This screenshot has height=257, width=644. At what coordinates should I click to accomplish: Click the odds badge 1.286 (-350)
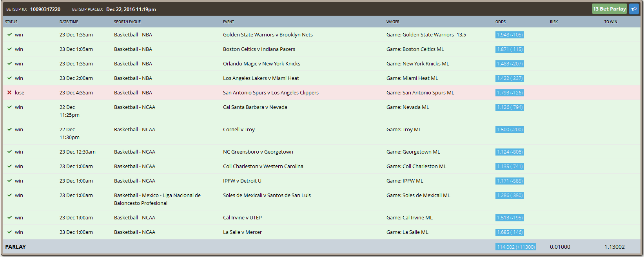[510, 195]
